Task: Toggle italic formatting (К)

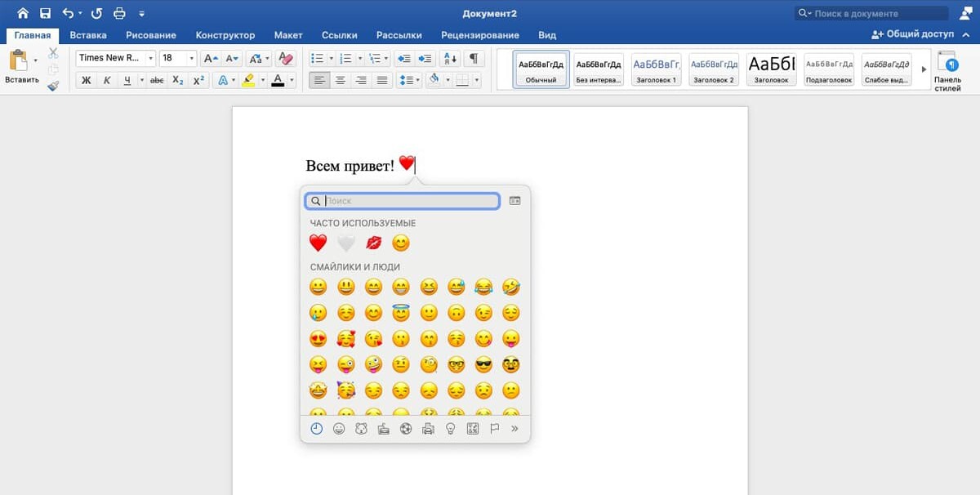Action: (107, 80)
